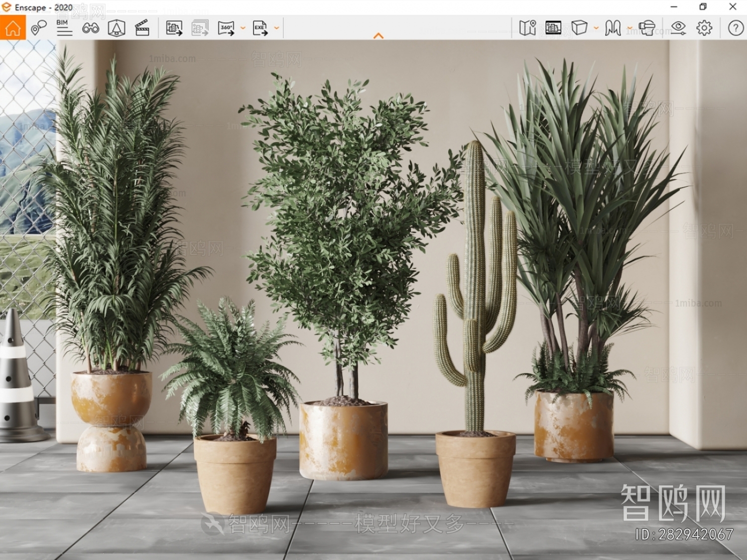This screenshot has width=747, height=560.
Task: Open Manage Views location pin icon
Action: (x=38, y=28)
